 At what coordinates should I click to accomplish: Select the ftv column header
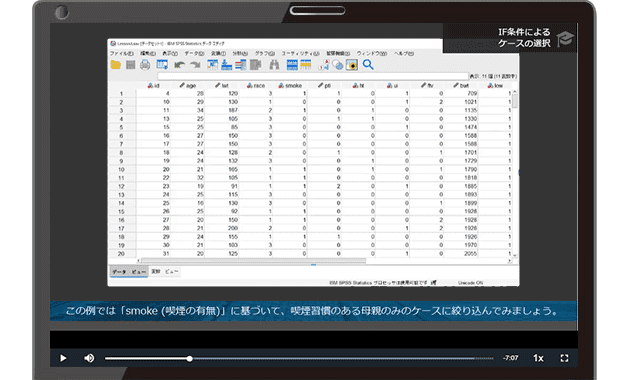[x=427, y=86]
